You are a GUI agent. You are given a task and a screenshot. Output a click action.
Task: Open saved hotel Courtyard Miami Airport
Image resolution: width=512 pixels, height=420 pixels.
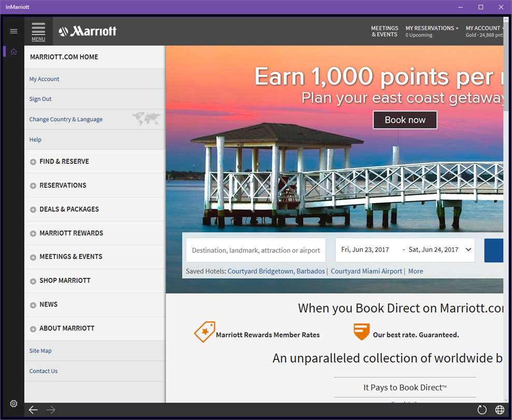[x=366, y=271]
